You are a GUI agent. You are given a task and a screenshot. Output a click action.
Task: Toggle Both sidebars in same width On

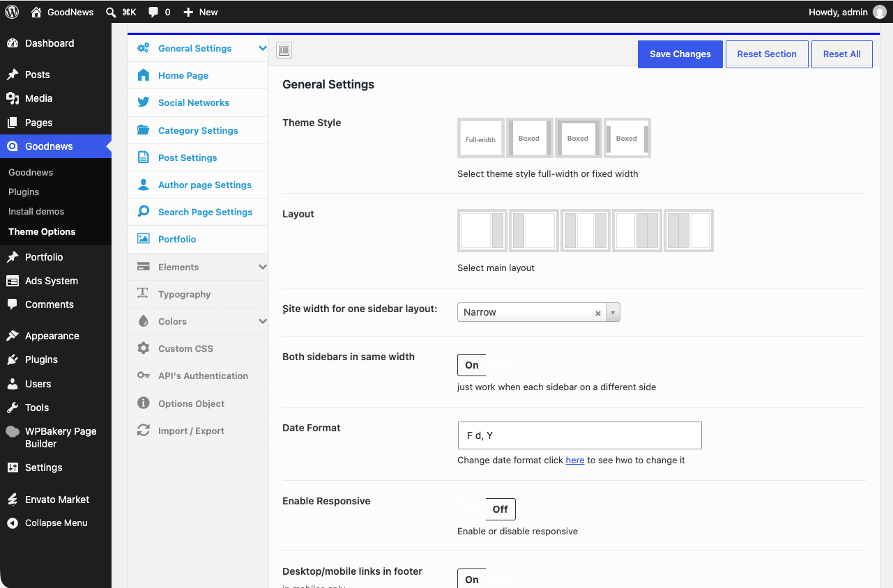[x=472, y=365]
